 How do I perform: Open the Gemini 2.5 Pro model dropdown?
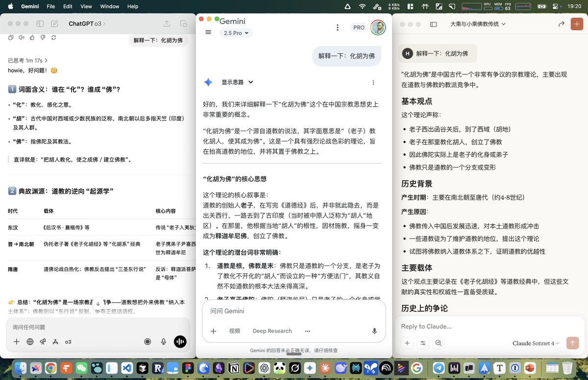tap(237, 33)
